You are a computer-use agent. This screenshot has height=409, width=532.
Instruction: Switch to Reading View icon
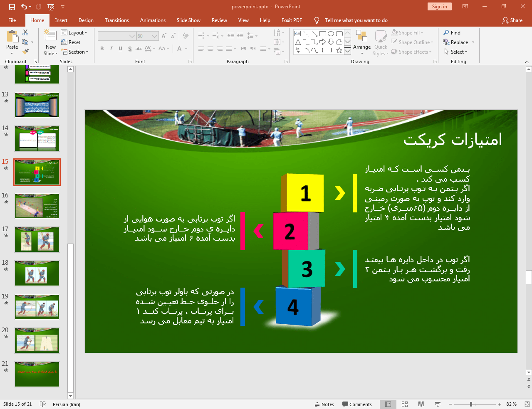click(x=421, y=404)
